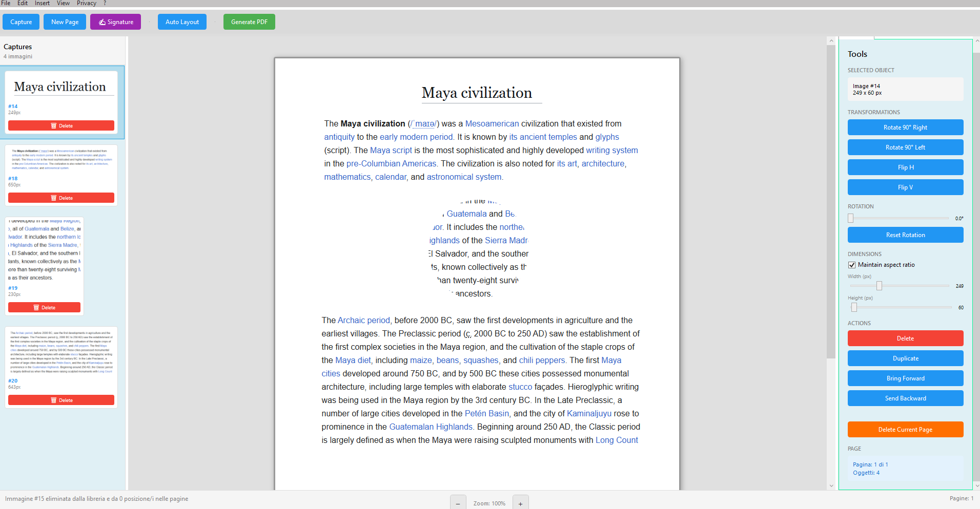Open the Insert menu
The image size is (980, 509).
coord(42,3)
